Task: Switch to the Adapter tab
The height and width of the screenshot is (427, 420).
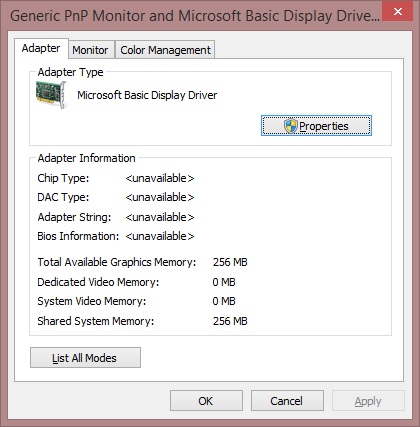Action: (41, 49)
